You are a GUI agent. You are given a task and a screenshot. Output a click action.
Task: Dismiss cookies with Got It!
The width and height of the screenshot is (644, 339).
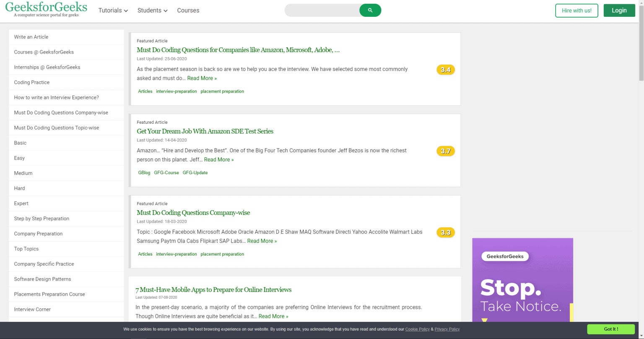[611, 329]
